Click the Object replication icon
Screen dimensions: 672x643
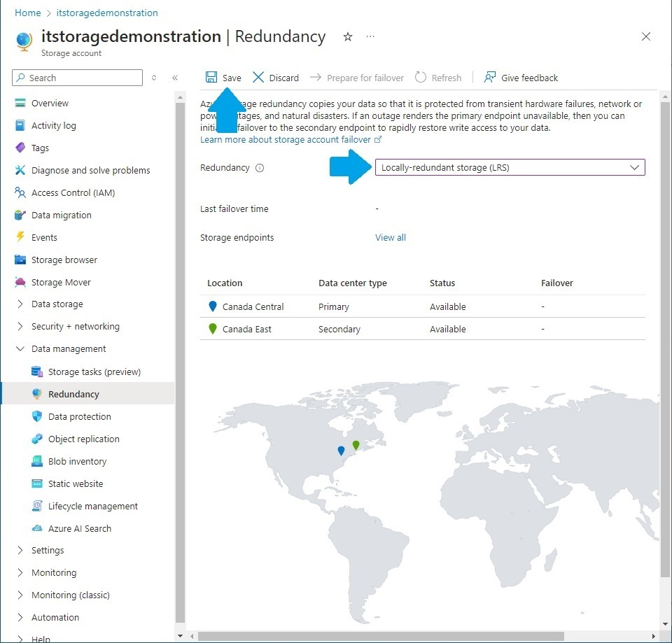click(x=37, y=439)
